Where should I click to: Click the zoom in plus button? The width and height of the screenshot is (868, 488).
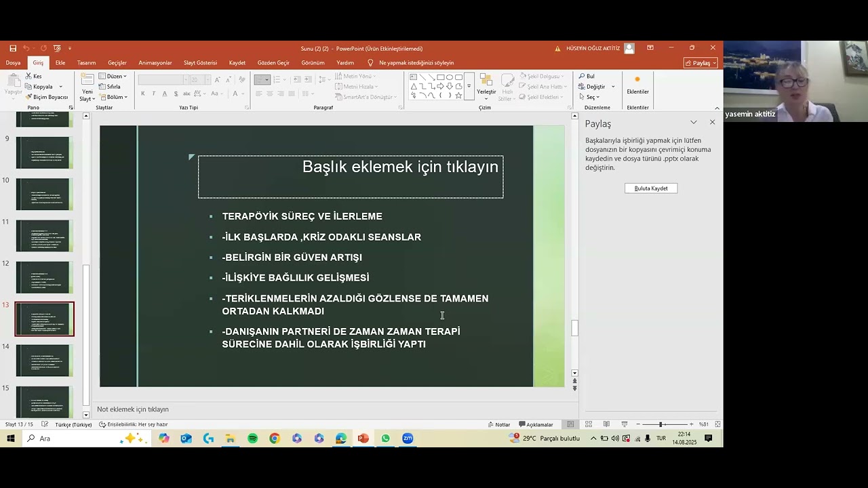click(692, 424)
